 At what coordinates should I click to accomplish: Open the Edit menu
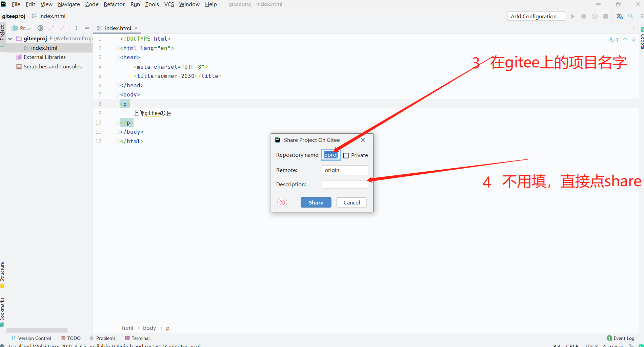[x=30, y=4]
